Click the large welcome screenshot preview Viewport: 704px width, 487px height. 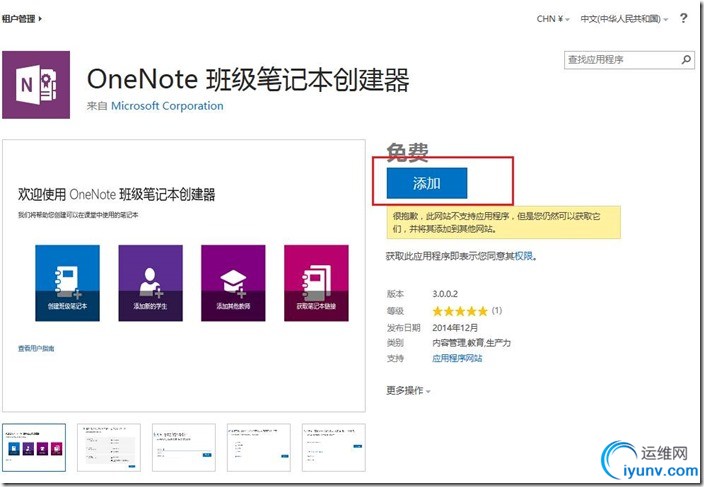coord(184,276)
